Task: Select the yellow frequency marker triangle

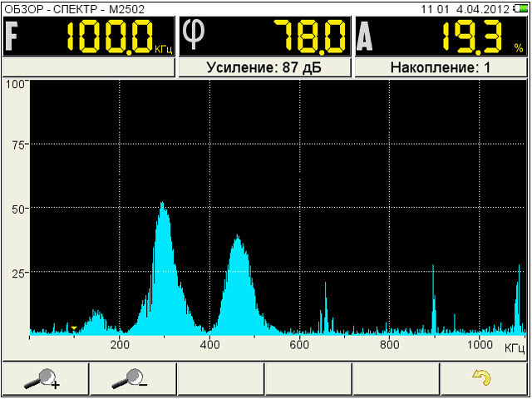Action: 74,329
